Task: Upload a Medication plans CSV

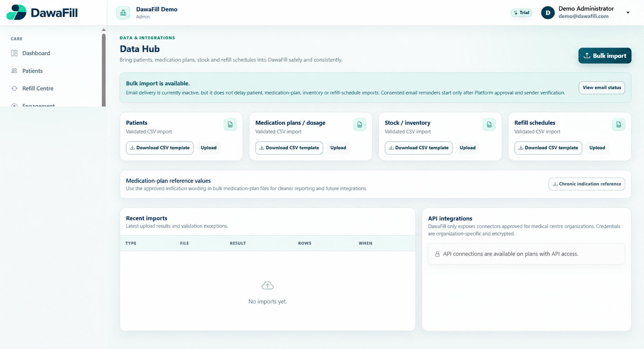Action: (338, 148)
